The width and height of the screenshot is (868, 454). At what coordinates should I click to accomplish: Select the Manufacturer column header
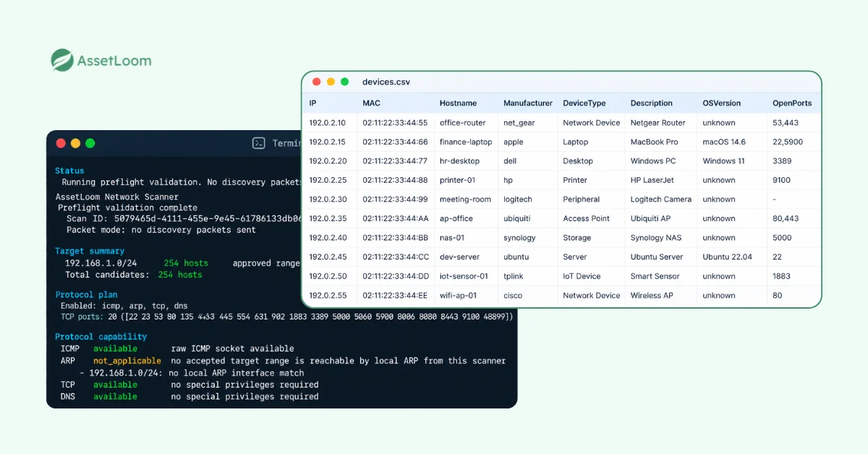pos(528,103)
